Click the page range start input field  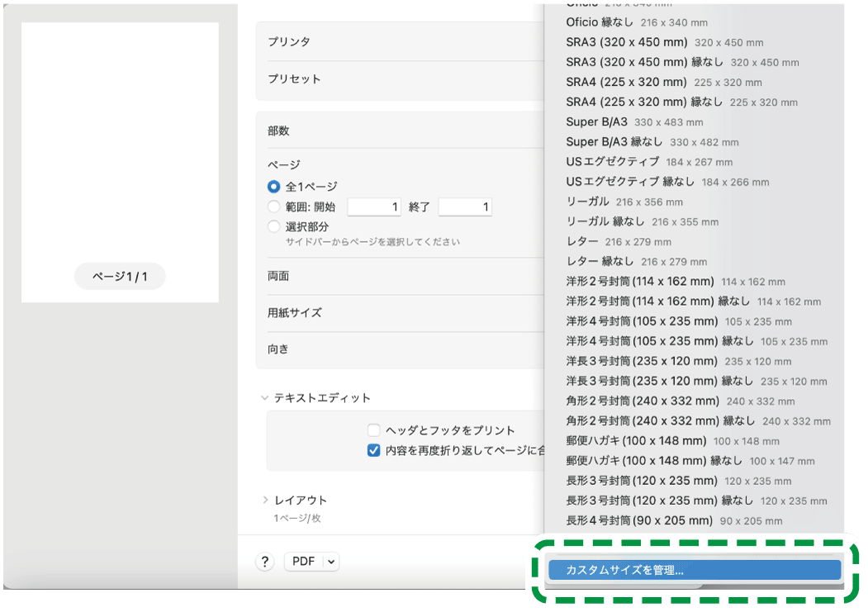click(x=373, y=207)
